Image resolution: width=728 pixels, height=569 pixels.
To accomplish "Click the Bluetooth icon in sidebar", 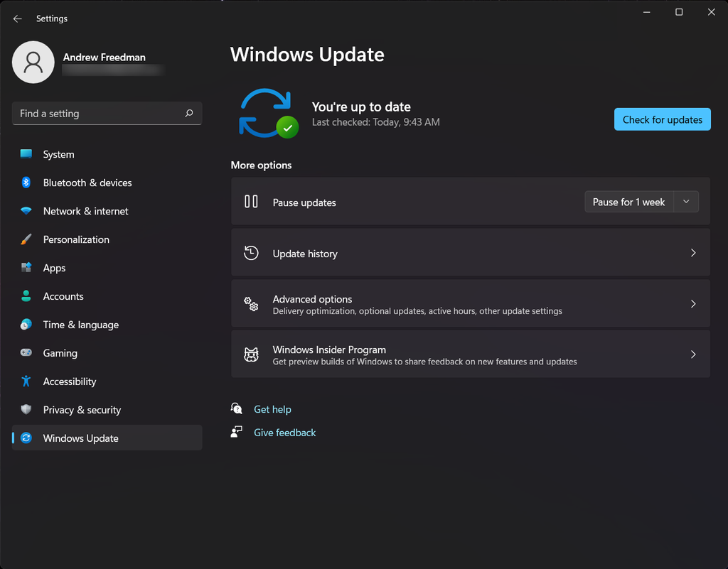I will [26, 183].
